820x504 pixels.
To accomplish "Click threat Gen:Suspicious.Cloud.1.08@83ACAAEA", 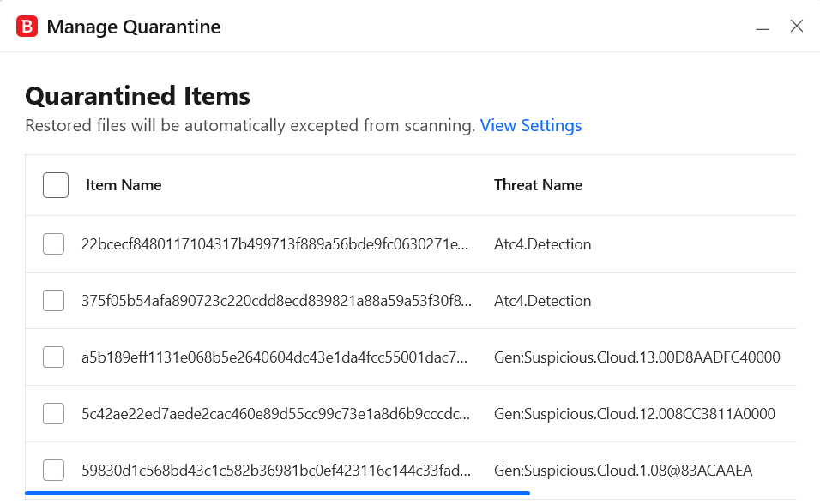I will [623, 470].
